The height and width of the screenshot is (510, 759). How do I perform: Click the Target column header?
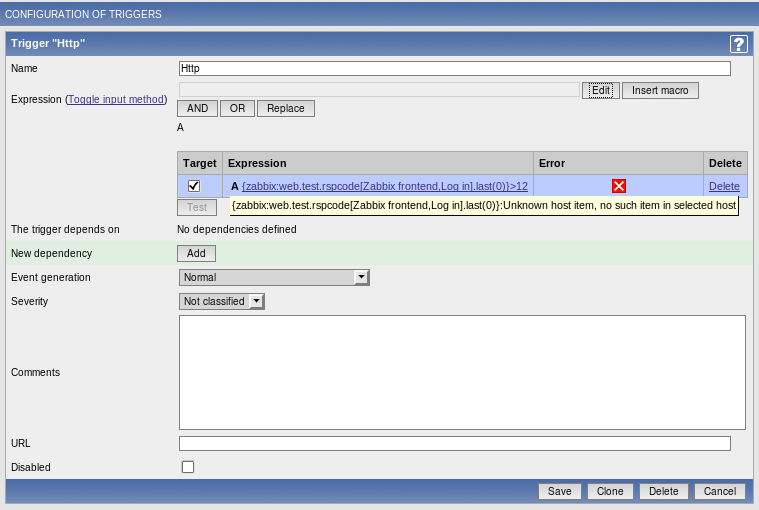coord(199,163)
